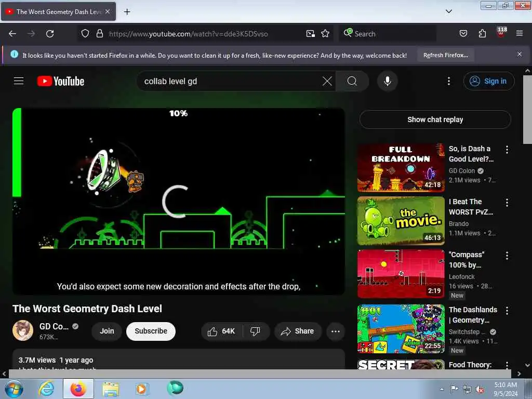Viewport: 532px width, 399px height.
Task: Click inside the video player
Action: tap(179, 201)
